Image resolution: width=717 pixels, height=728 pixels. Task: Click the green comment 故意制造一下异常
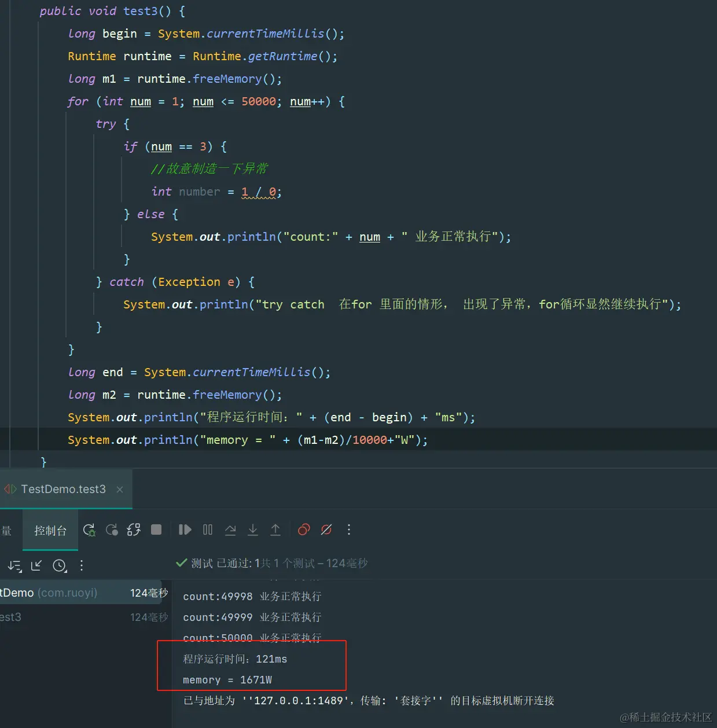click(209, 168)
